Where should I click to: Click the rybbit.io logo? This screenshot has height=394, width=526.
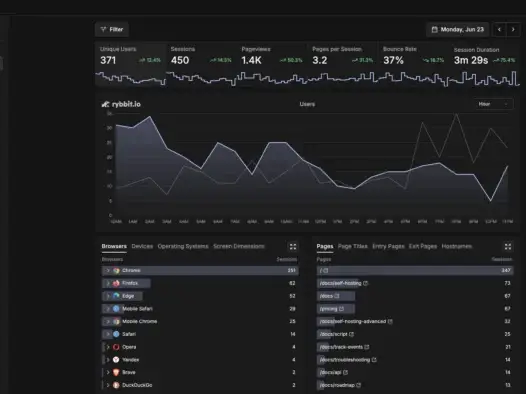tap(121, 104)
